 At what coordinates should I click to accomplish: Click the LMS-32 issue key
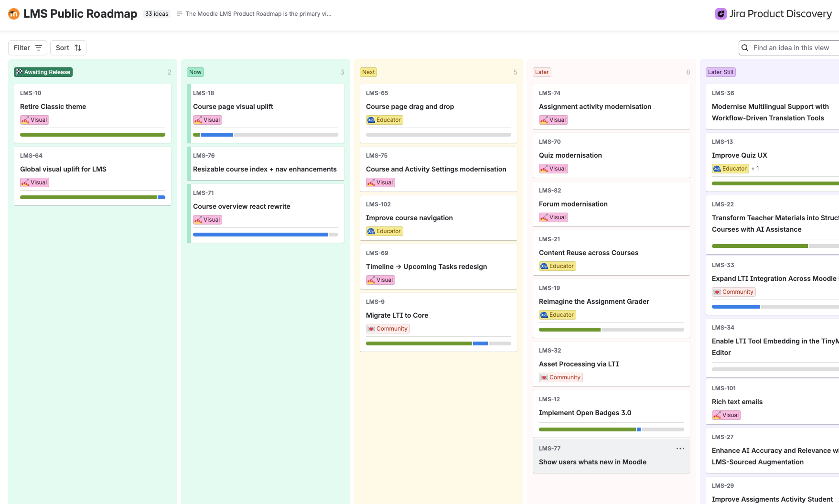tap(550, 351)
